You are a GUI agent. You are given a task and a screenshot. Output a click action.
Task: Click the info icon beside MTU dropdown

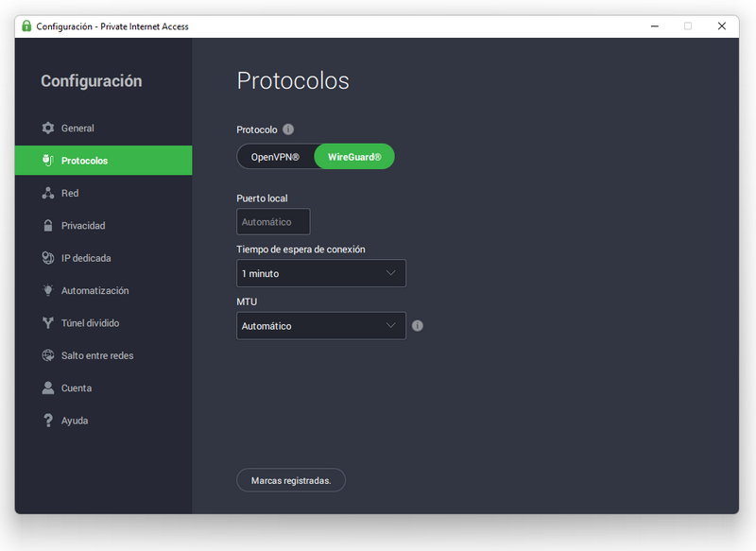click(x=418, y=326)
